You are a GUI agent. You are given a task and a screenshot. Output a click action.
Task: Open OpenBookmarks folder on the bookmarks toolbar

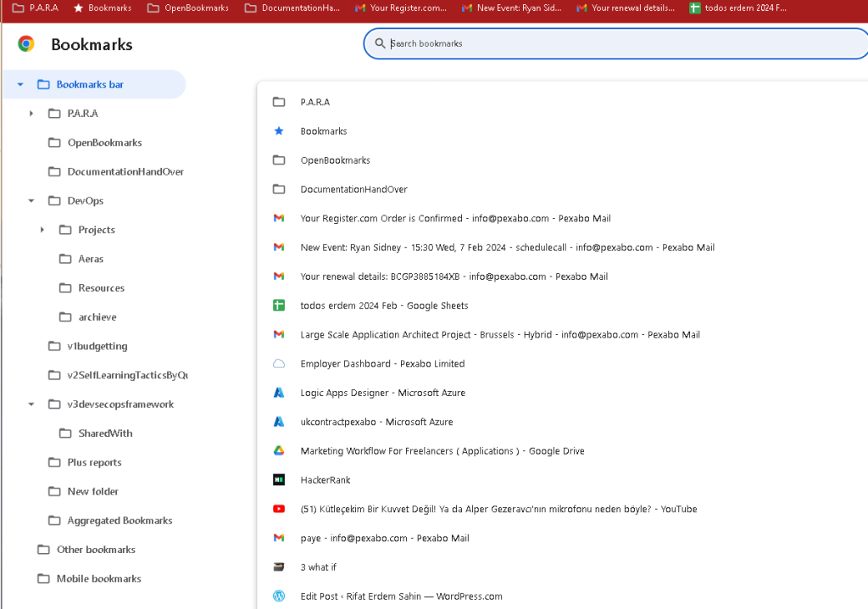187,8
